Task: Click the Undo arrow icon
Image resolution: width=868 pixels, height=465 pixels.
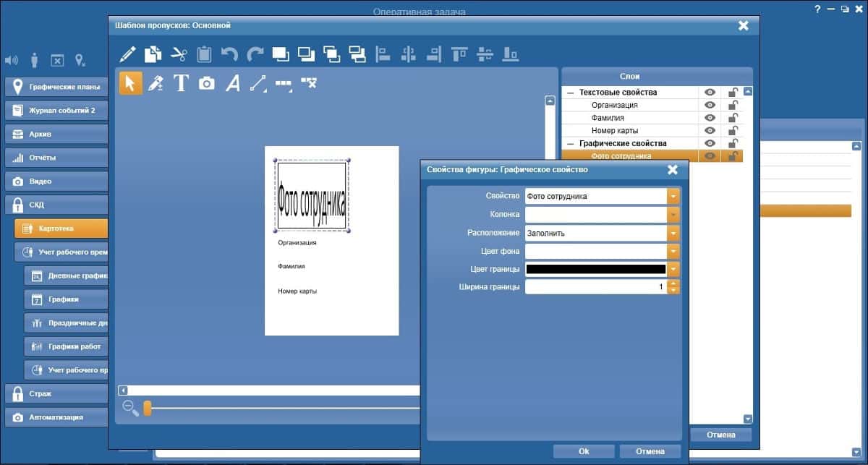Action: pyautogui.click(x=229, y=54)
